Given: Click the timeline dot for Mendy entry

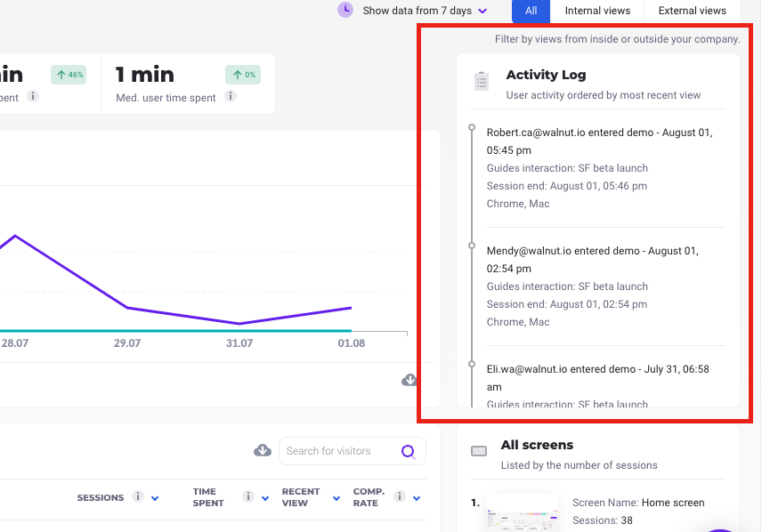Looking at the screenshot, I should tap(472, 246).
